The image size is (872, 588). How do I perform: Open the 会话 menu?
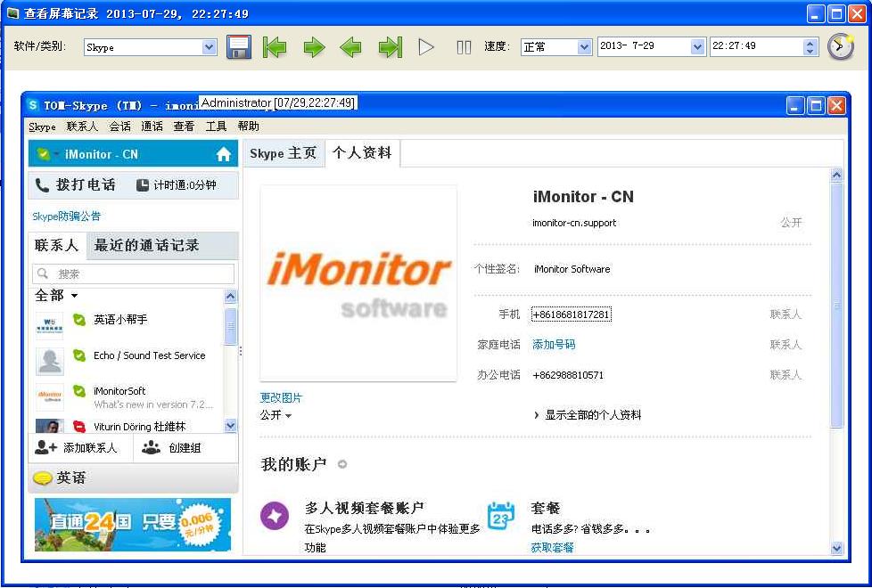[x=120, y=127]
